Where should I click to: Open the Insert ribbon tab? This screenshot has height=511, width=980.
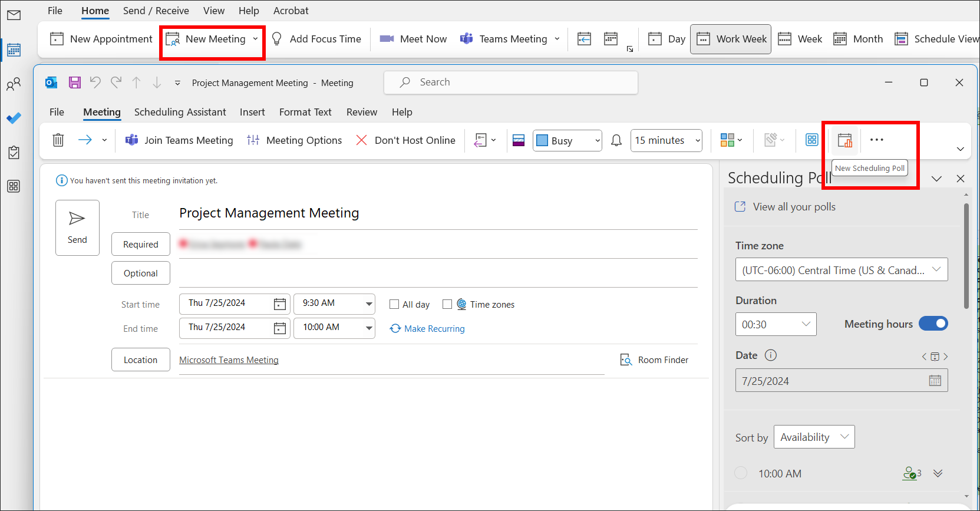coord(252,112)
